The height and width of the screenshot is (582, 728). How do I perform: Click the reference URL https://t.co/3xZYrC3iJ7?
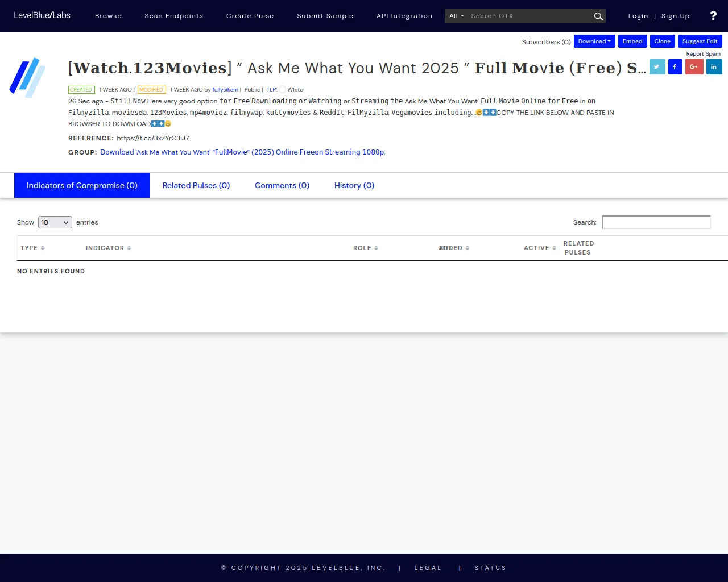153,138
